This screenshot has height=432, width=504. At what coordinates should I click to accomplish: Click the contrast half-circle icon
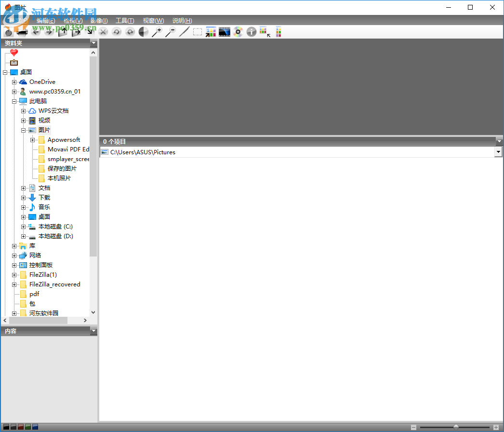pyautogui.click(x=144, y=32)
